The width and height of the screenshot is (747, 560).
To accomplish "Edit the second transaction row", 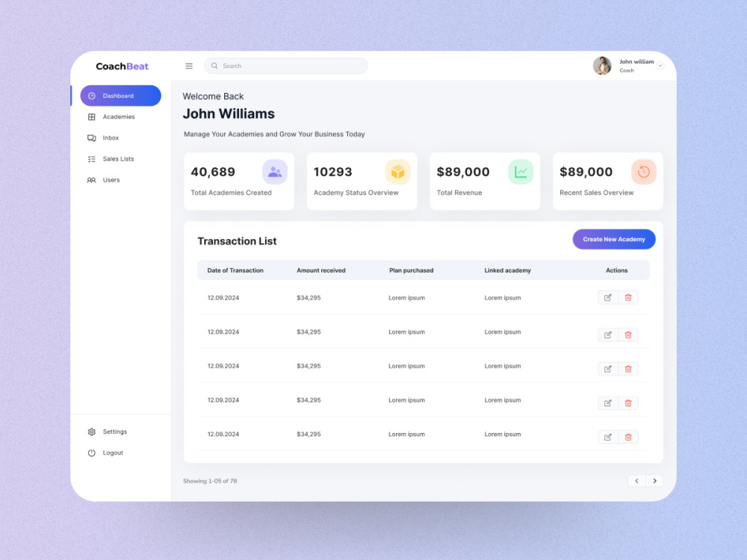I will [x=608, y=335].
